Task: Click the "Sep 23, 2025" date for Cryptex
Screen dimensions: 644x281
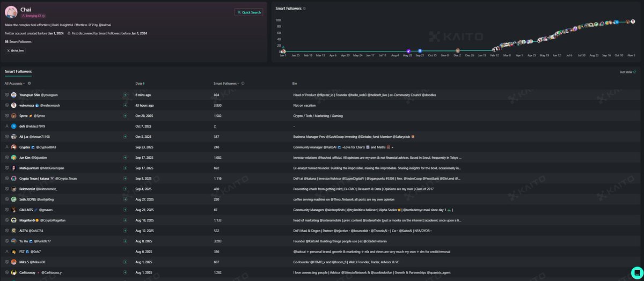Action: [144, 147]
